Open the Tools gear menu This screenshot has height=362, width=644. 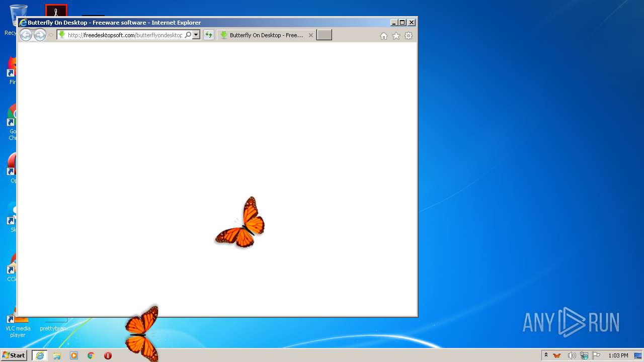[x=409, y=36]
